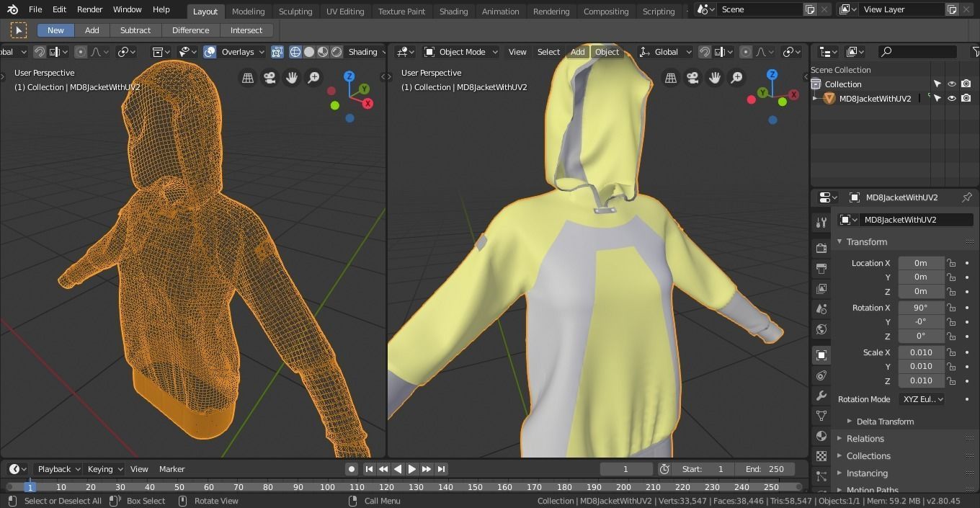980x508 pixels.
Task: Open the Object properties tab
Action: (821, 355)
